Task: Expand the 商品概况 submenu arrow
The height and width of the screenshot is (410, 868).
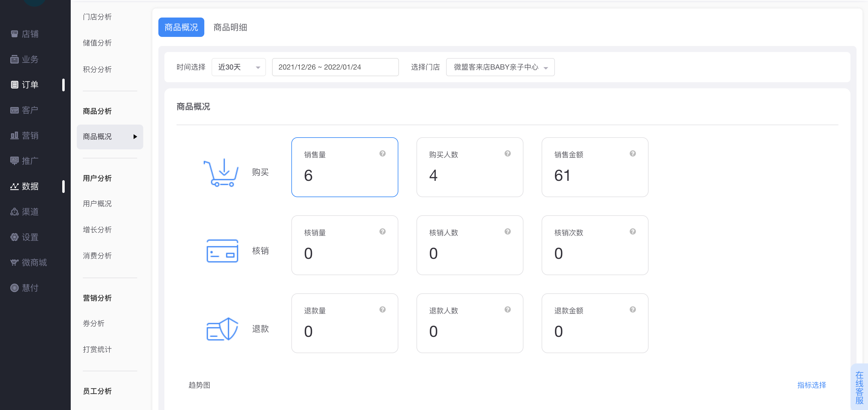Action: (x=135, y=137)
